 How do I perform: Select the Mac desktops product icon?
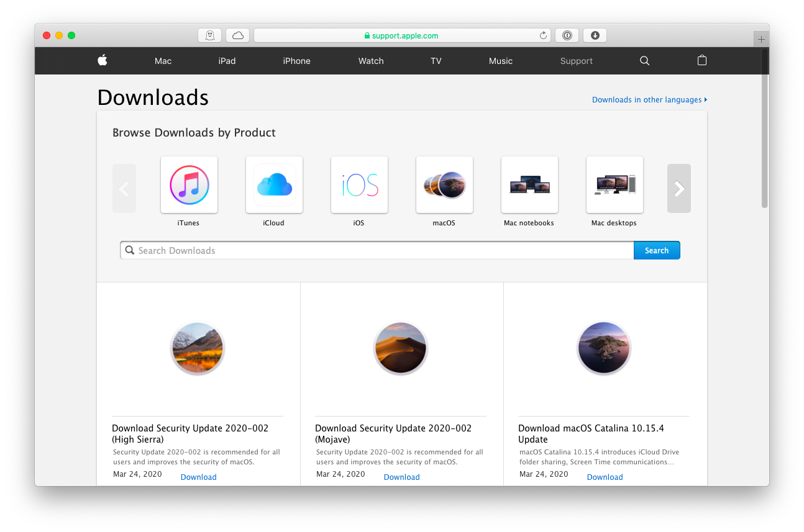pos(614,184)
